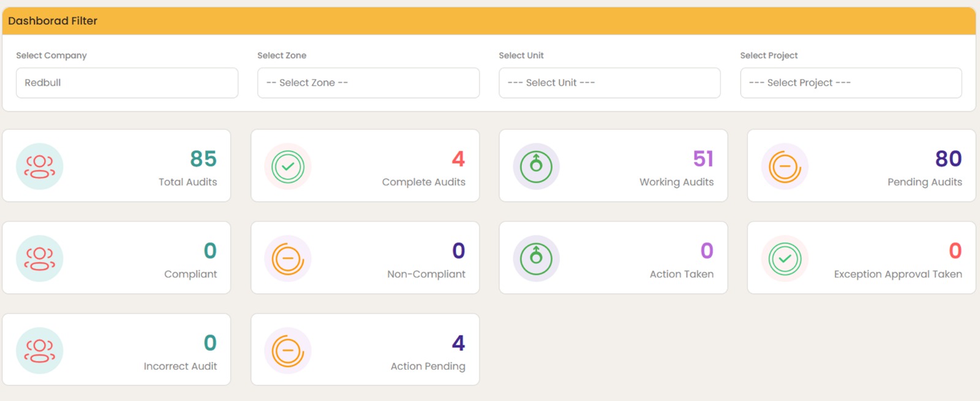Click the Incorrect Audit people icon
Viewport: 980px width, 401px height.
pos(40,350)
